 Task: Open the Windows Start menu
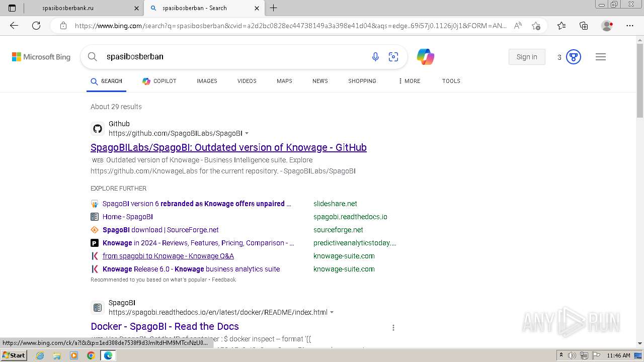[14, 355]
